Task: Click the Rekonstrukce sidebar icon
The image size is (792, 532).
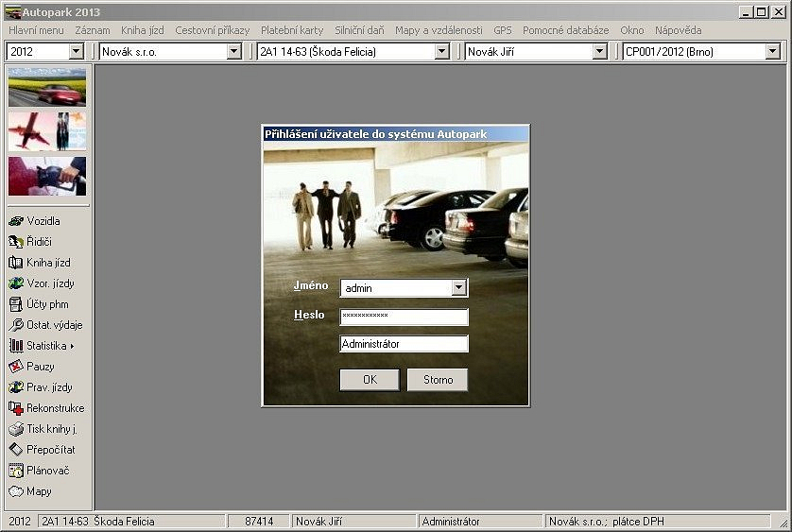Action: (x=16, y=408)
